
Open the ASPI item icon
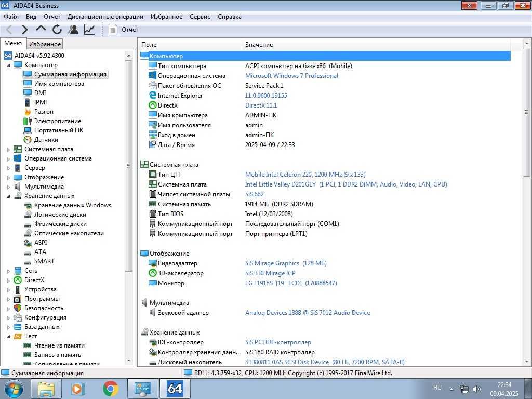coord(28,243)
